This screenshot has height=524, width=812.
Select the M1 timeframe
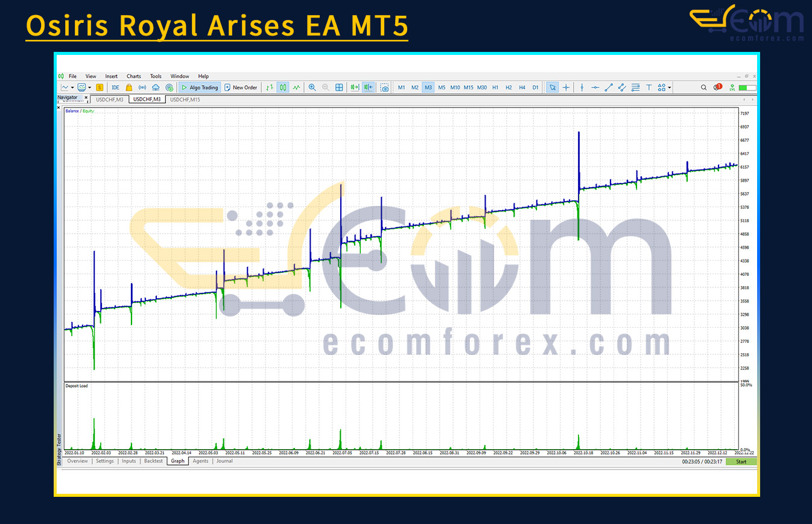402,88
